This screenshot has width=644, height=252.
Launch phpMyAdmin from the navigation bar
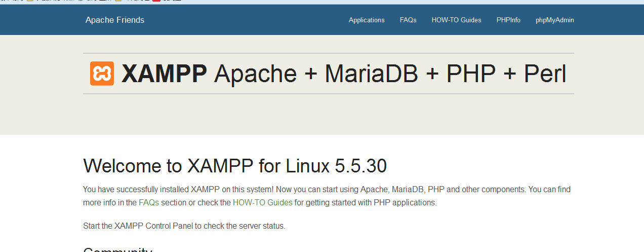555,20
